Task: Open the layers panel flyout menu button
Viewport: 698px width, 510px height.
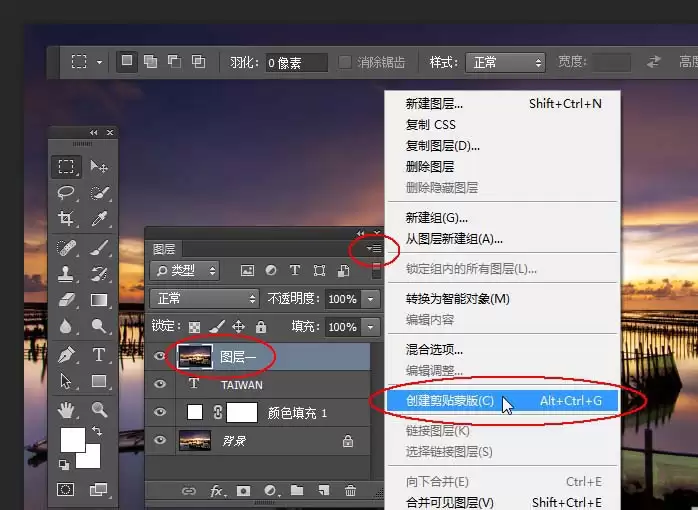Action: coord(374,248)
